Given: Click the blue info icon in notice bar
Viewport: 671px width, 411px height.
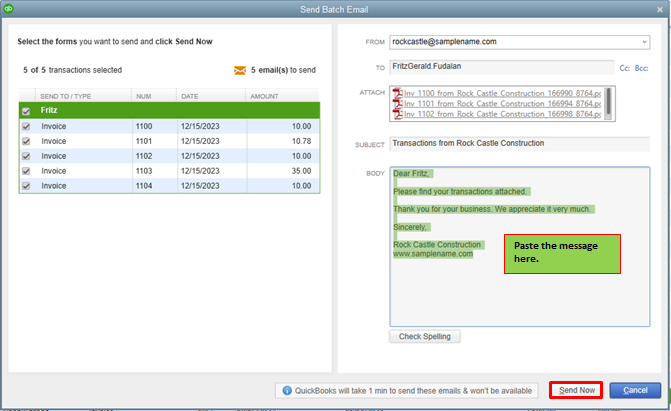Looking at the screenshot, I should [x=287, y=390].
